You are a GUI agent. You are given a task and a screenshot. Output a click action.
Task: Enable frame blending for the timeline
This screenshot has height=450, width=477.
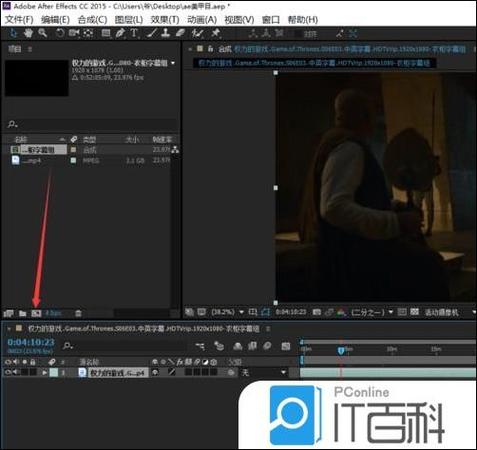click(252, 346)
